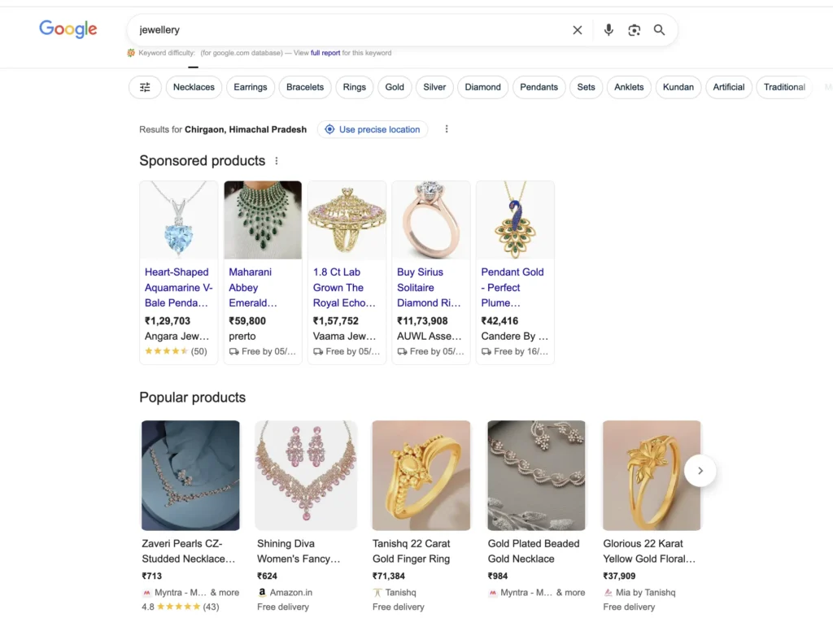Select the Gold filter chip

coord(395,87)
